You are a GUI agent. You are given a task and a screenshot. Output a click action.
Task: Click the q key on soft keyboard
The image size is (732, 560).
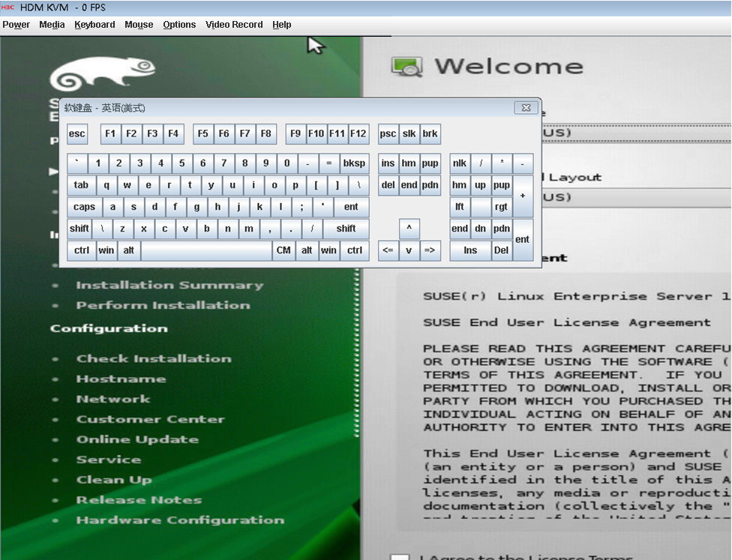(x=106, y=185)
